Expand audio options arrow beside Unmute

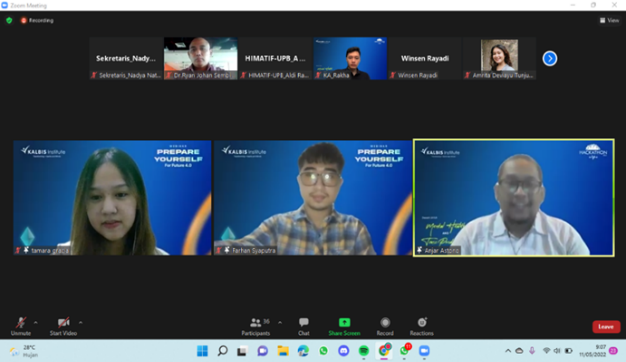(36, 322)
